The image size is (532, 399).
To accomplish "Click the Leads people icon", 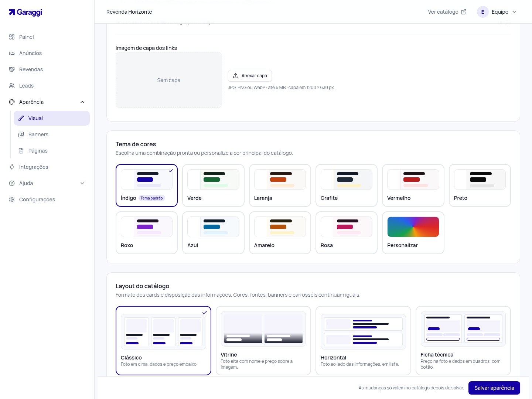I will tap(12, 86).
